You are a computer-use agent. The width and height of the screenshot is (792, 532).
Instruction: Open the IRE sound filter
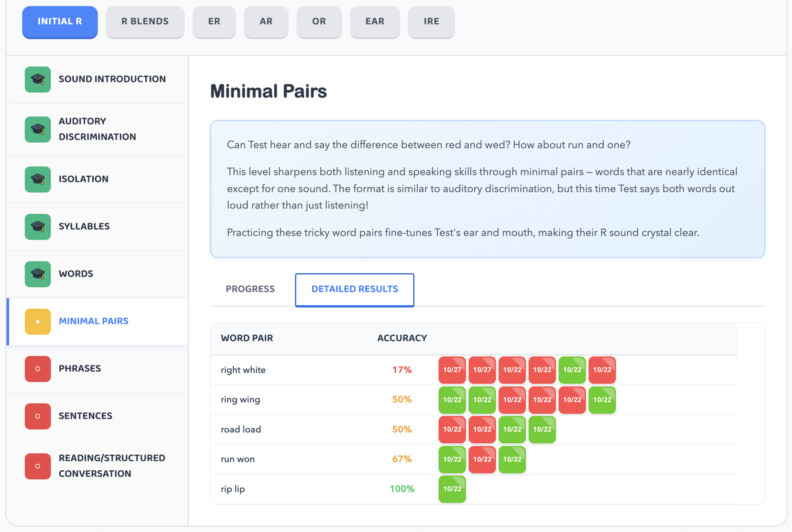click(x=431, y=21)
